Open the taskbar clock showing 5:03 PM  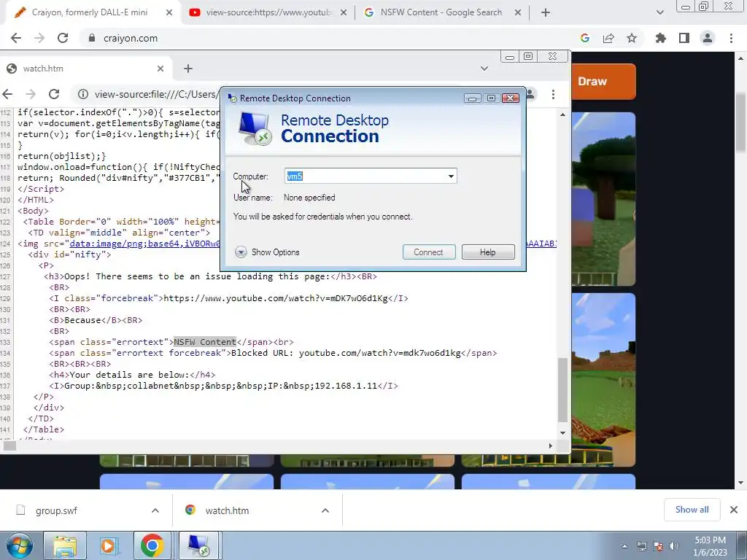point(711,546)
